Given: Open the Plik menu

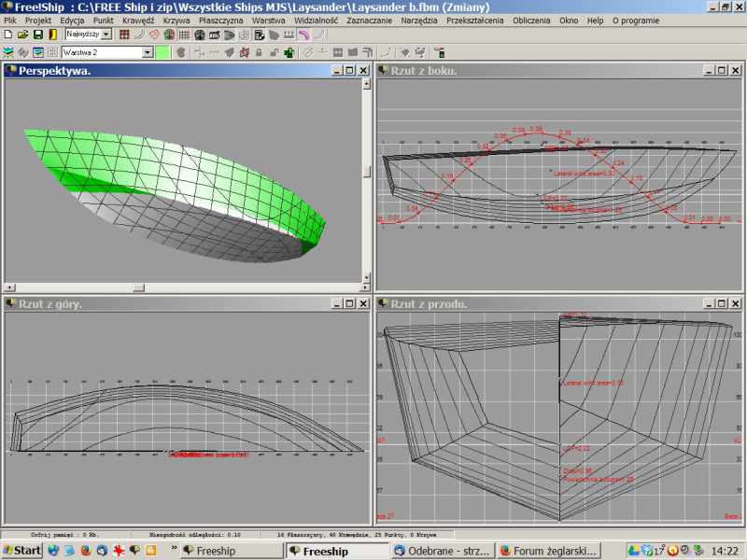Looking at the screenshot, I should click(x=11, y=20).
